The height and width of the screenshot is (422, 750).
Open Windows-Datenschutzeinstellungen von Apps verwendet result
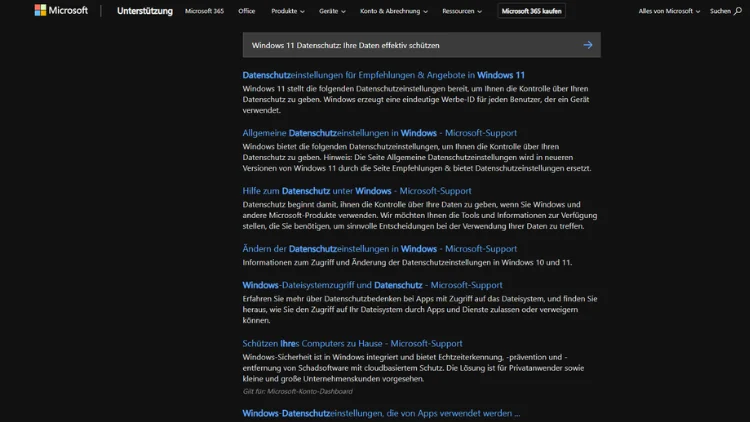[x=381, y=413]
